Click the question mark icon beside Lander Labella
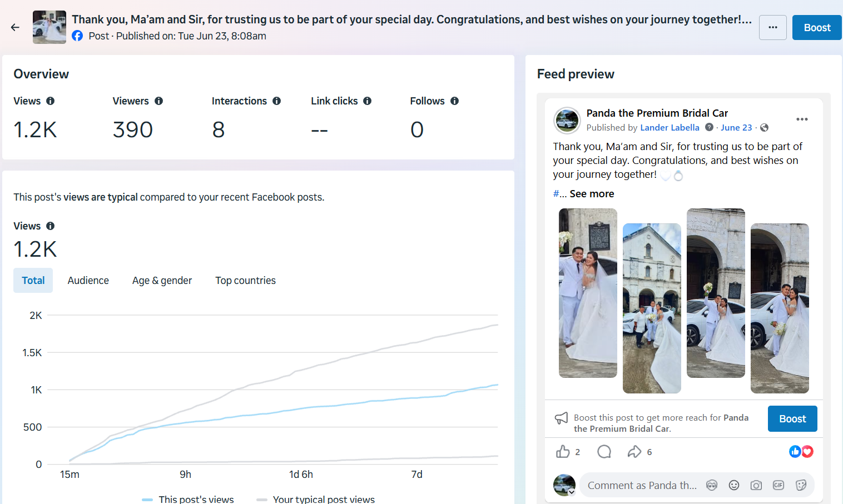The width and height of the screenshot is (843, 504). point(710,127)
